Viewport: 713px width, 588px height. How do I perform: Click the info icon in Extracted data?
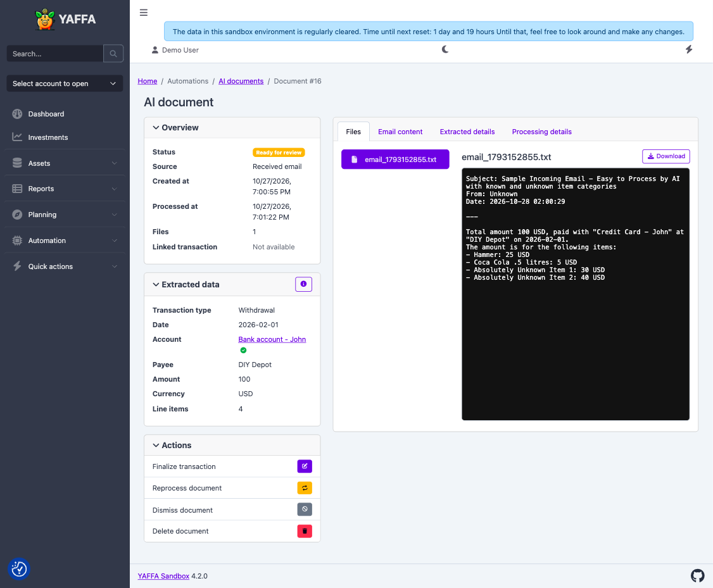click(303, 284)
